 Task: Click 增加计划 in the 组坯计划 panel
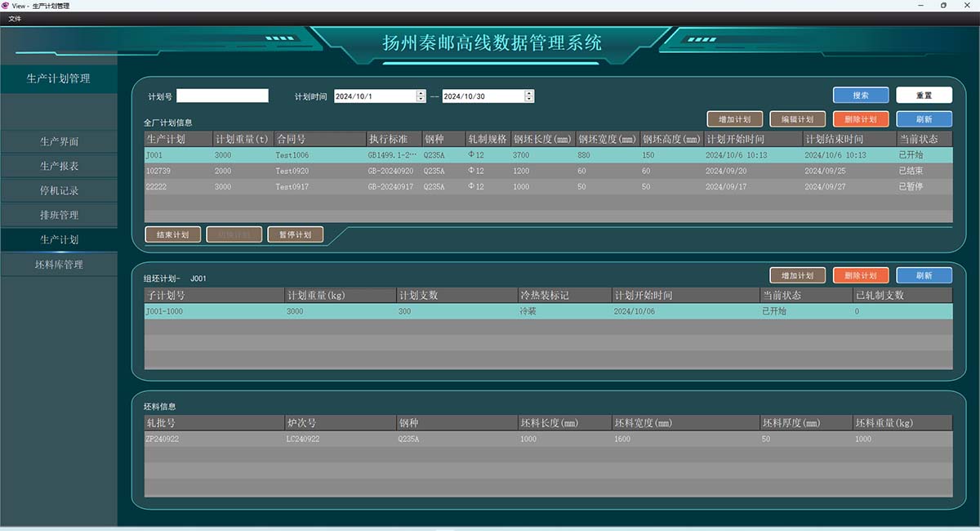point(798,275)
